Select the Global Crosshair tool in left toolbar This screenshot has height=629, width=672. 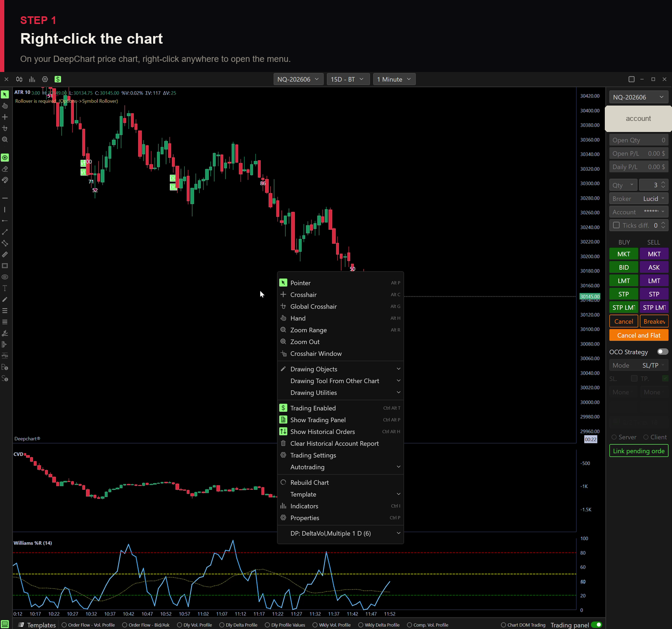[5, 128]
